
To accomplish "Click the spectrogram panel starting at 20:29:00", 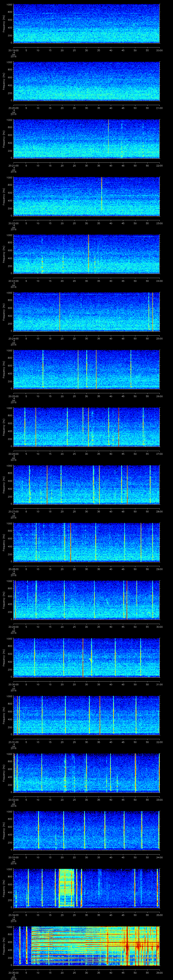I will click(x=86, y=600).
